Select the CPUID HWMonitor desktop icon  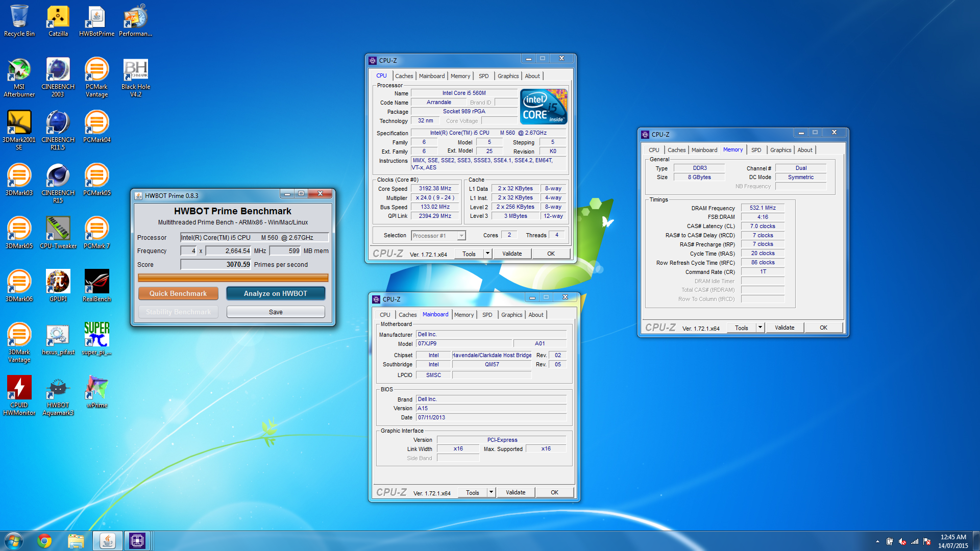point(19,395)
